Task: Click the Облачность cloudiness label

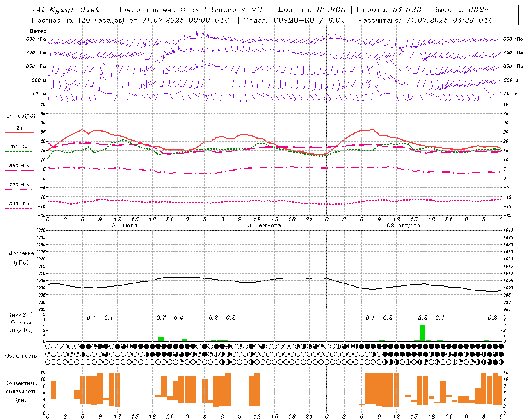Action: coord(21,356)
